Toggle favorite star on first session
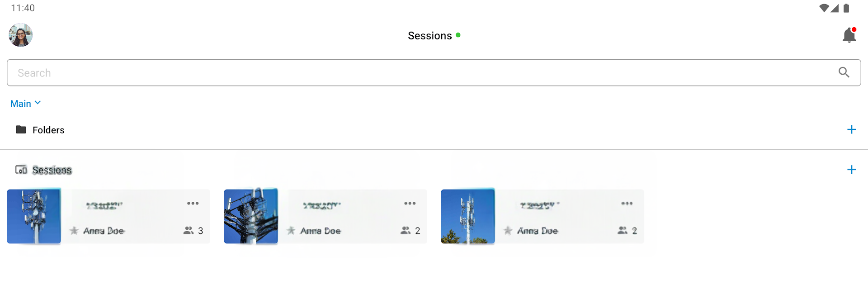The height and width of the screenshot is (285, 868). 74,231
